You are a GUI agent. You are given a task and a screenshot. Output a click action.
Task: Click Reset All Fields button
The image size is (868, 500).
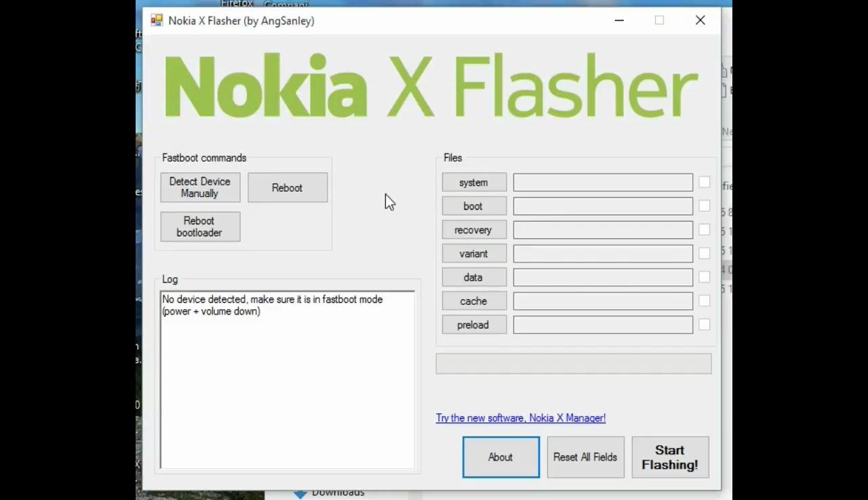pyautogui.click(x=586, y=457)
